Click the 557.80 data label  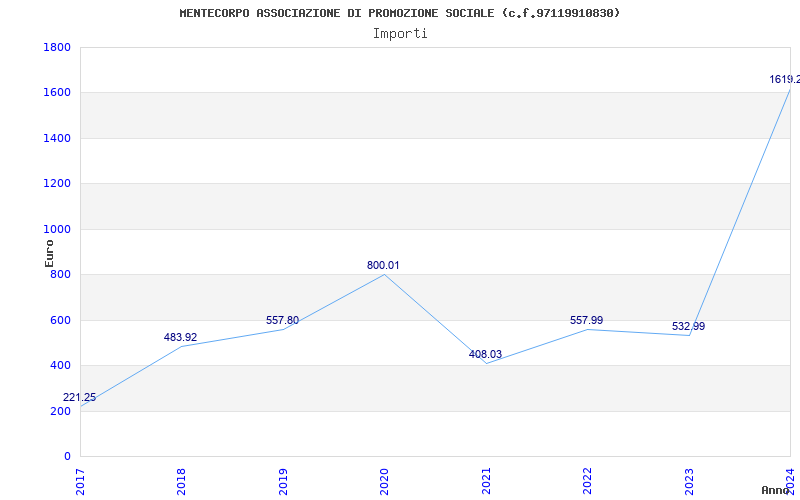point(282,320)
